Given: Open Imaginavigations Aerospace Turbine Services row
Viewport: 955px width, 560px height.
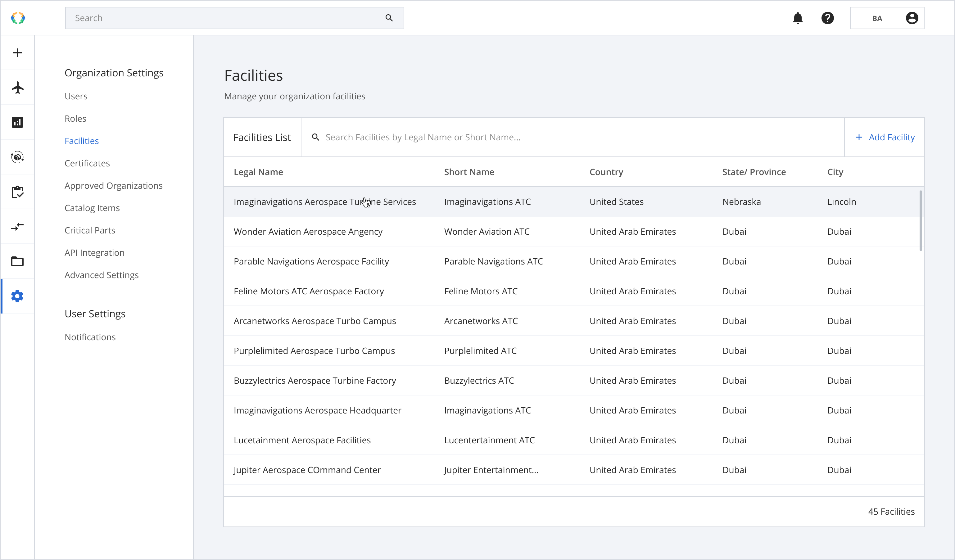Looking at the screenshot, I should click(x=574, y=201).
